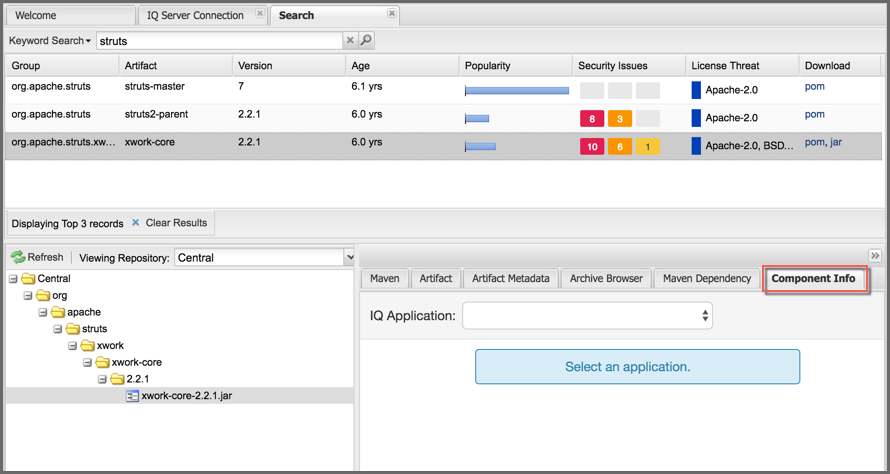Image resolution: width=890 pixels, height=474 pixels.
Task: Click the Refresh icon in repository toolbar
Action: point(18,257)
